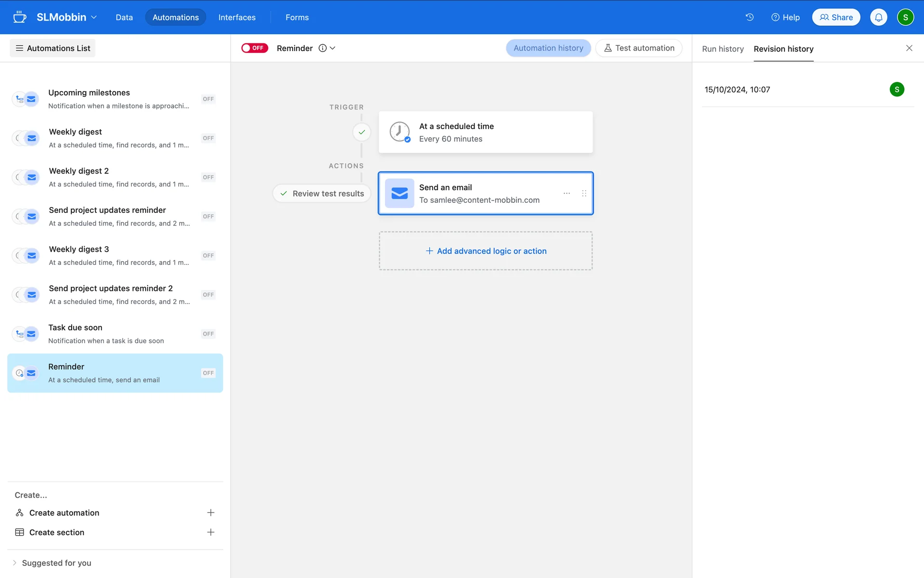Open the Interfaces menu tab
This screenshot has height=578, width=924.
coord(237,17)
